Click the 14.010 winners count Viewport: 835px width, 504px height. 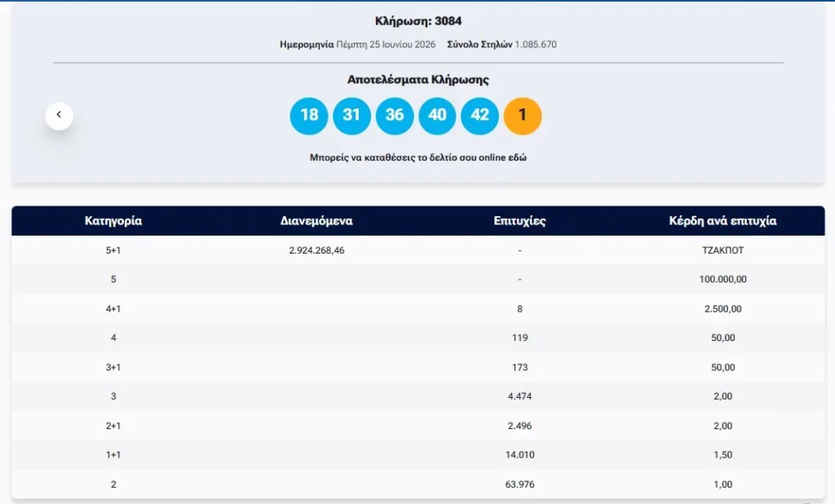pyautogui.click(x=519, y=455)
